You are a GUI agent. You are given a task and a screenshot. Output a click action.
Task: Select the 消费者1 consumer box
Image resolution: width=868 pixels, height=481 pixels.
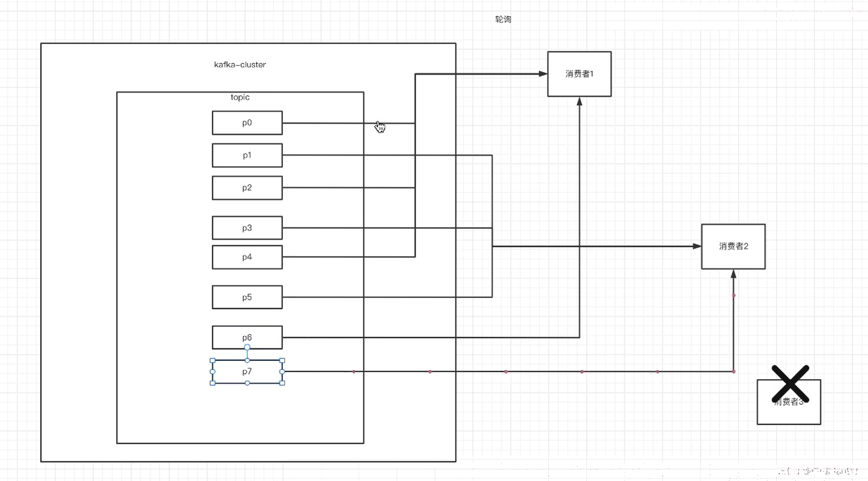pyautogui.click(x=579, y=74)
